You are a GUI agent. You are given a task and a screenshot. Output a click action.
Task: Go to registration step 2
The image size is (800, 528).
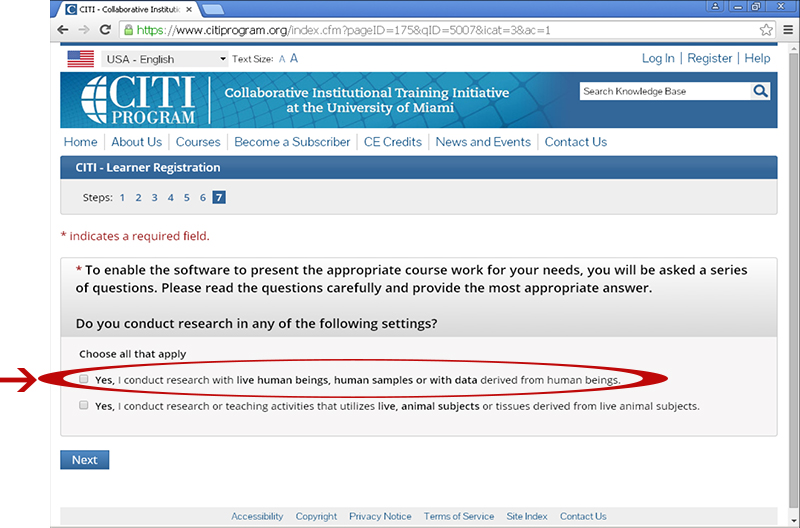coord(138,197)
